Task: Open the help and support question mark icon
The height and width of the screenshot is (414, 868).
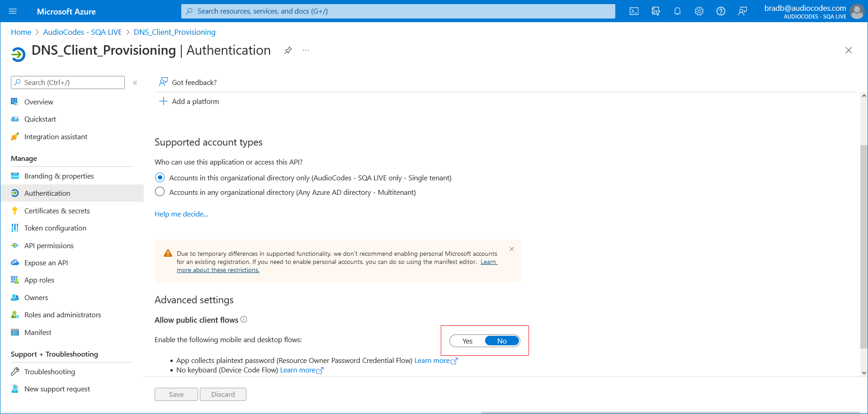Action: [x=721, y=11]
